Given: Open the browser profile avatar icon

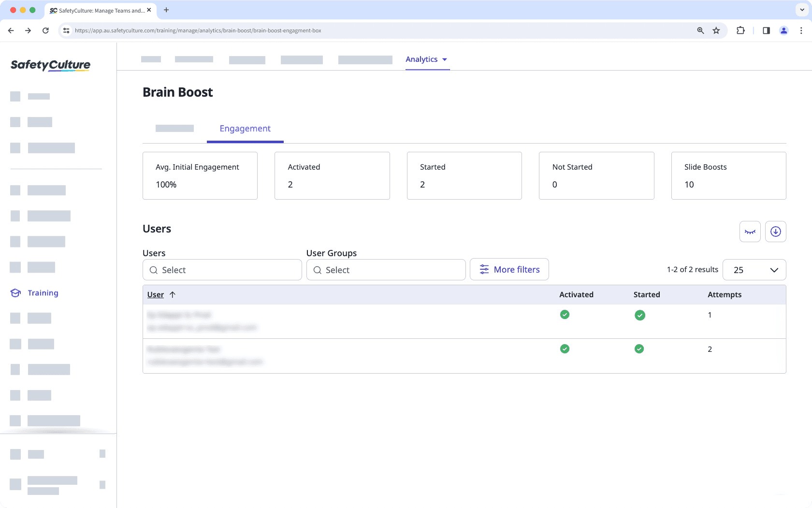Looking at the screenshot, I should click(783, 30).
